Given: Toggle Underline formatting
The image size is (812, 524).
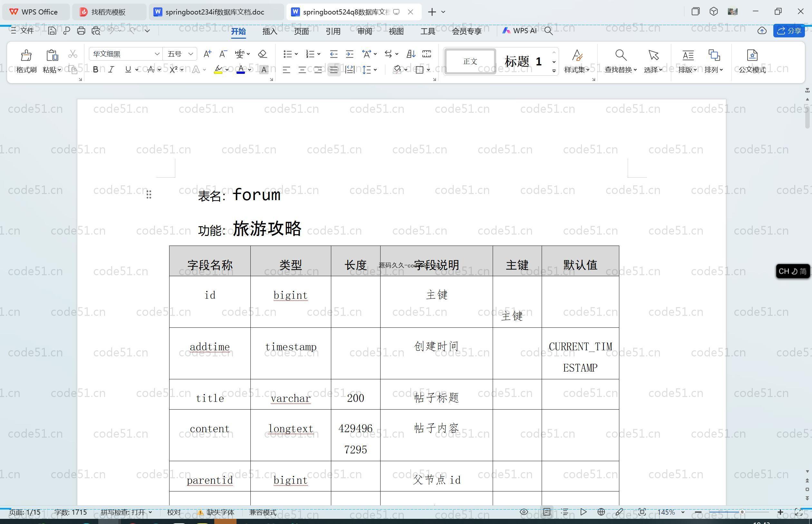Looking at the screenshot, I should [x=128, y=70].
